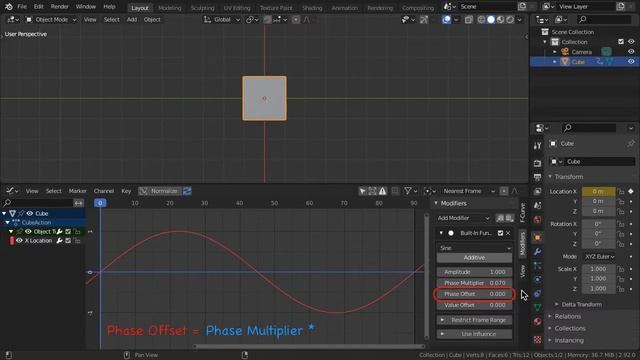
Task: Toggle Collection exclude checkbox in outliner
Action: click(x=621, y=42)
